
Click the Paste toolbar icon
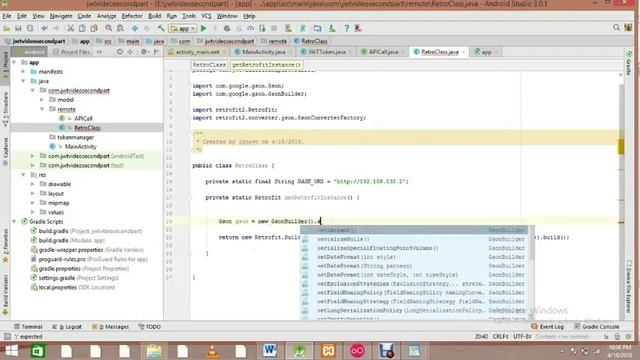tap(94, 28)
